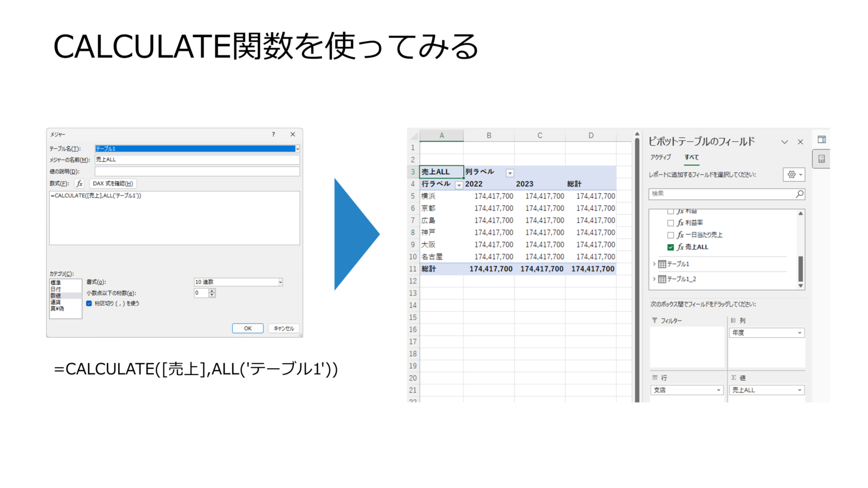Click the fx icon beside the 数式 field

(79, 183)
